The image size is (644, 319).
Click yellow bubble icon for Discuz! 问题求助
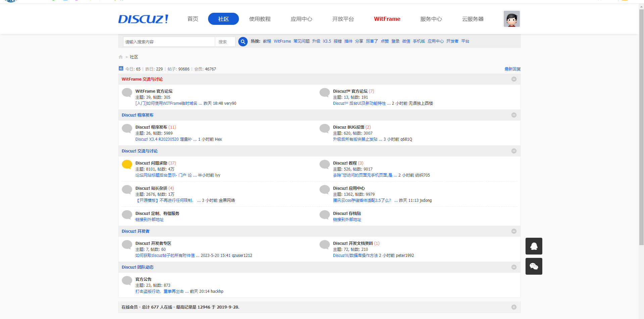pos(127,164)
